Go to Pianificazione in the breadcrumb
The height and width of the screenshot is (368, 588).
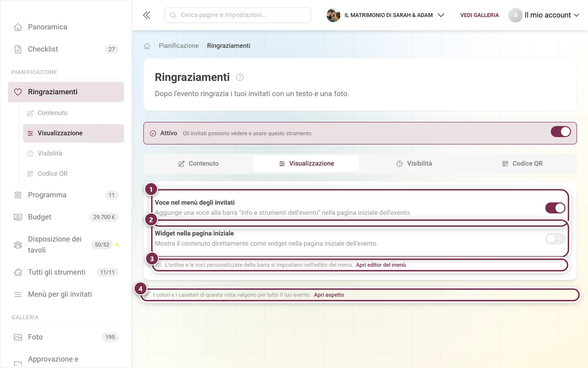coord(179,46)
